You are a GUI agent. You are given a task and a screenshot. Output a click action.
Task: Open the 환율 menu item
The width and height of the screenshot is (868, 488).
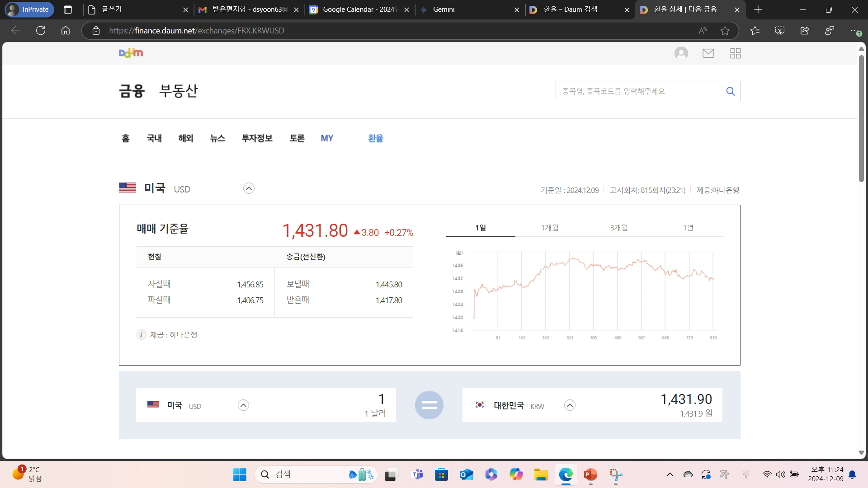[375, 138]
